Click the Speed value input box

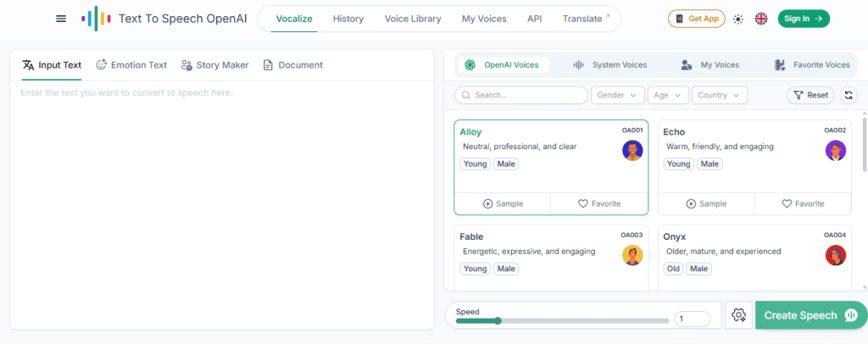click(x=692, y=319)
